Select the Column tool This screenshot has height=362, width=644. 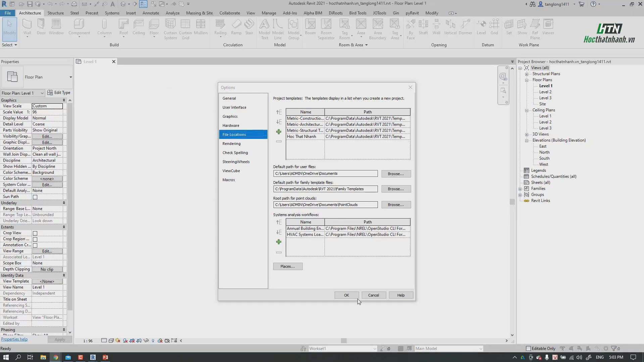coord(104,27)
